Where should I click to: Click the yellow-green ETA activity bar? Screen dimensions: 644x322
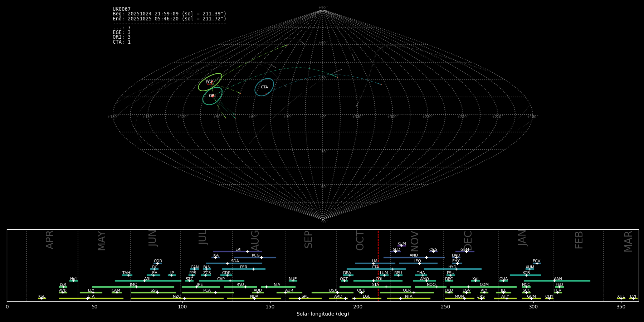[x=91, y=298]
